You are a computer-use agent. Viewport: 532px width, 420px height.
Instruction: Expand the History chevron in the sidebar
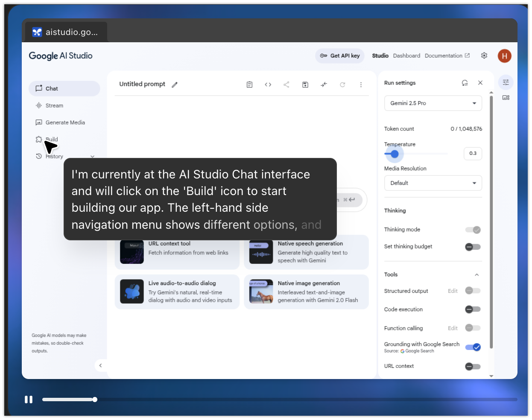point(92,157)
